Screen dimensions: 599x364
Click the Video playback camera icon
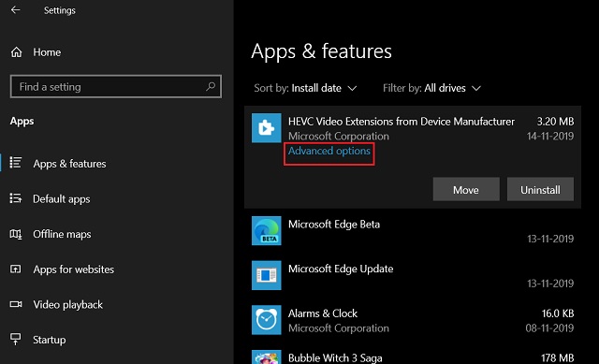(x=16, y=304)
